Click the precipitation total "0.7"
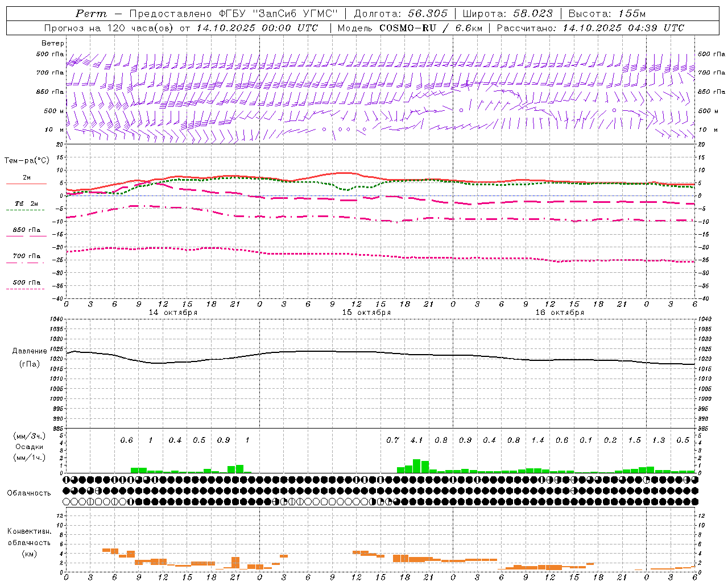The height and width of the screenshot is (582, 728). (x=392, y=440)
